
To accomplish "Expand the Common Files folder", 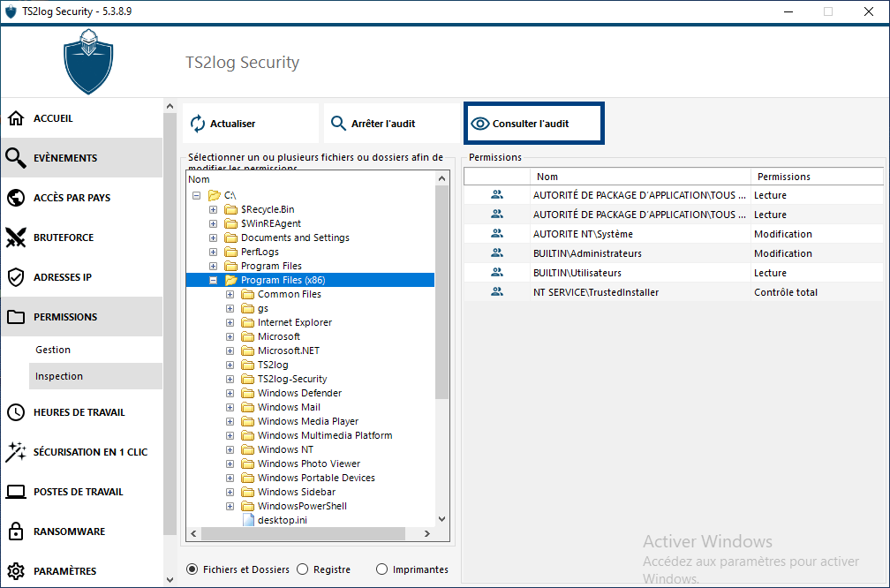I will pyautogui.click(x=230, y=294).
